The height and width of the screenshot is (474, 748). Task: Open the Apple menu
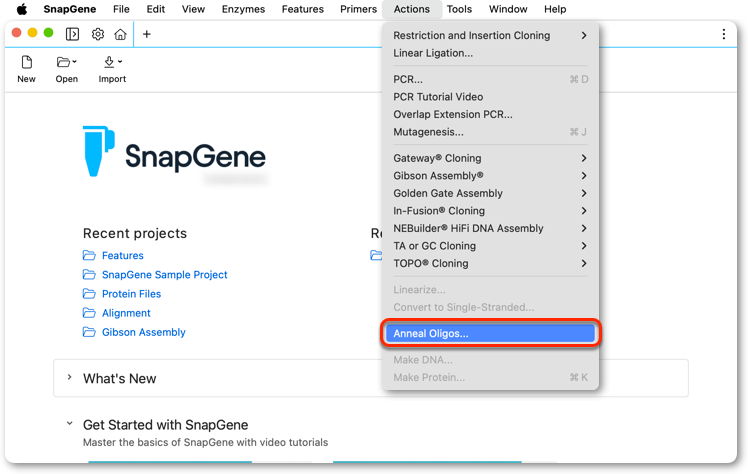click(x=22, y=9)
